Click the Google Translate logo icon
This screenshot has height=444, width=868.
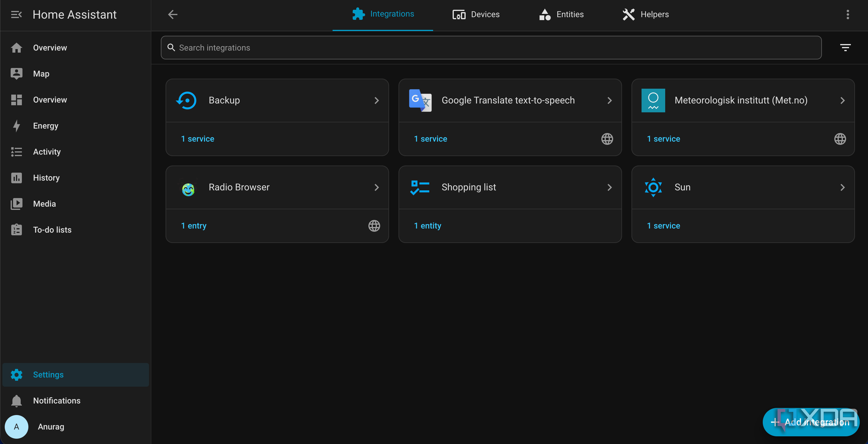click(x=420, y=101)
